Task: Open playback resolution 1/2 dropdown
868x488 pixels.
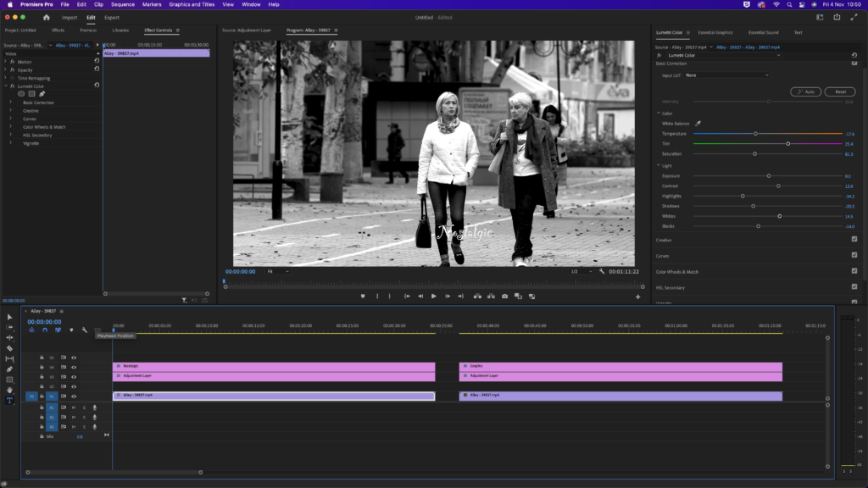Action: coord(581,272)
